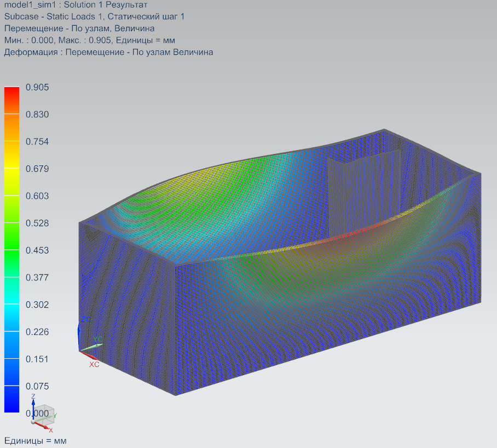Screen dimensions: 497x448
Task: Click the 0.453 legend value label
Action: pos(38,250)
